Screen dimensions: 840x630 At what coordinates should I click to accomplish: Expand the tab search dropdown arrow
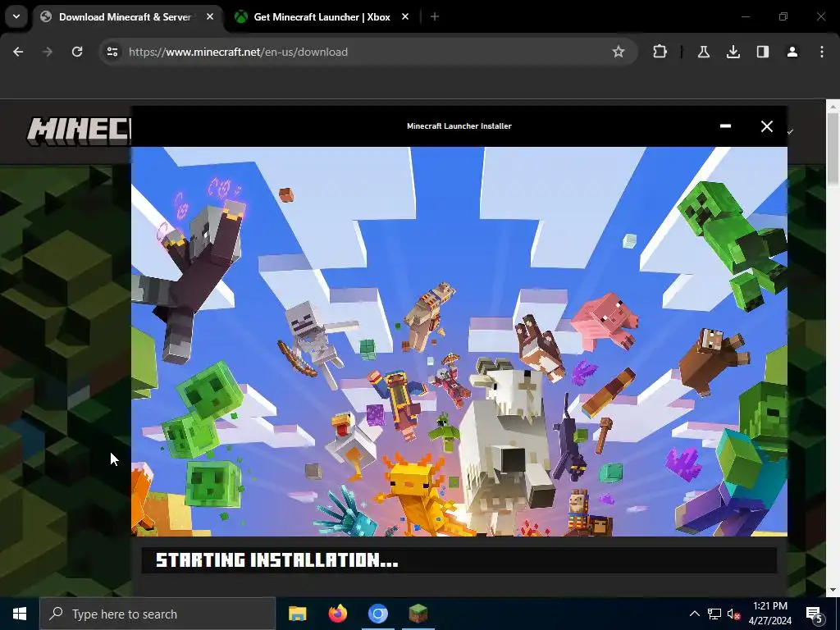coord(16,16)
